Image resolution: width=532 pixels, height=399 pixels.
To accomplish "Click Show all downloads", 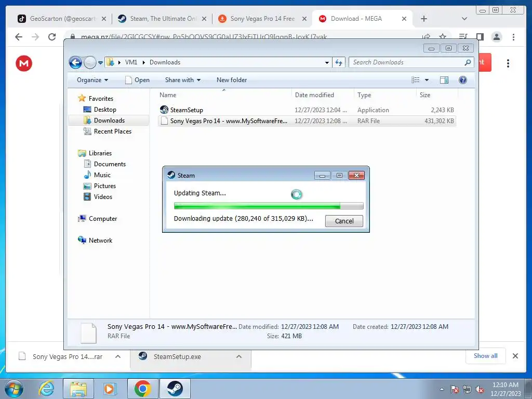I will [x=486, y=356].
